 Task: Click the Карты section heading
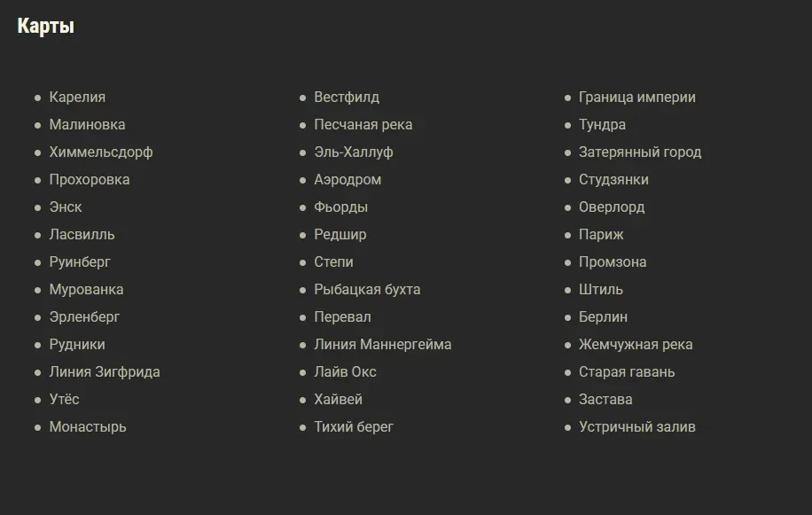46,27
